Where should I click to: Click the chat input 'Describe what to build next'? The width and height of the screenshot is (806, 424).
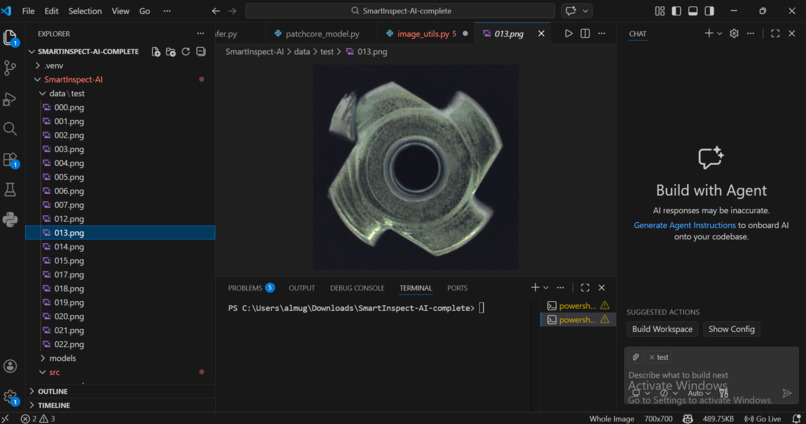pyautogui.click(x=711, y=375)
